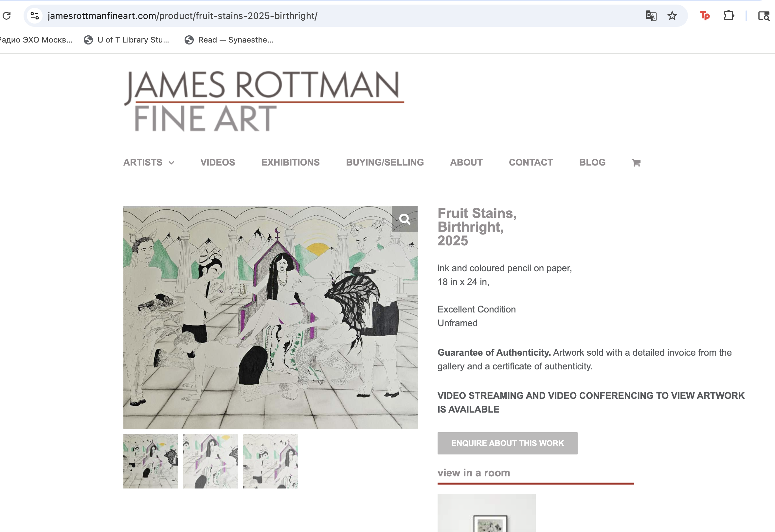Zoom the artwork with the magnifier icon
The width and height of the screenshot is (775, 532).
(405, 219)
